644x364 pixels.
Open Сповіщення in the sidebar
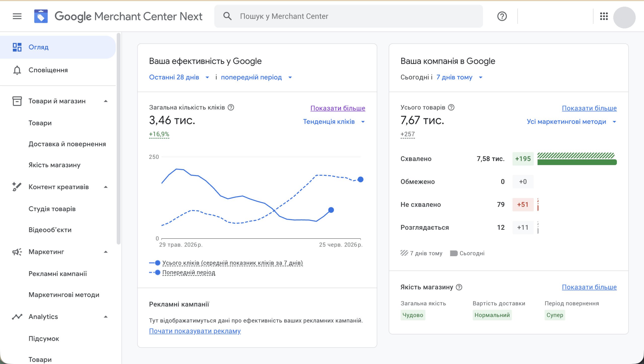pos(58,70)
